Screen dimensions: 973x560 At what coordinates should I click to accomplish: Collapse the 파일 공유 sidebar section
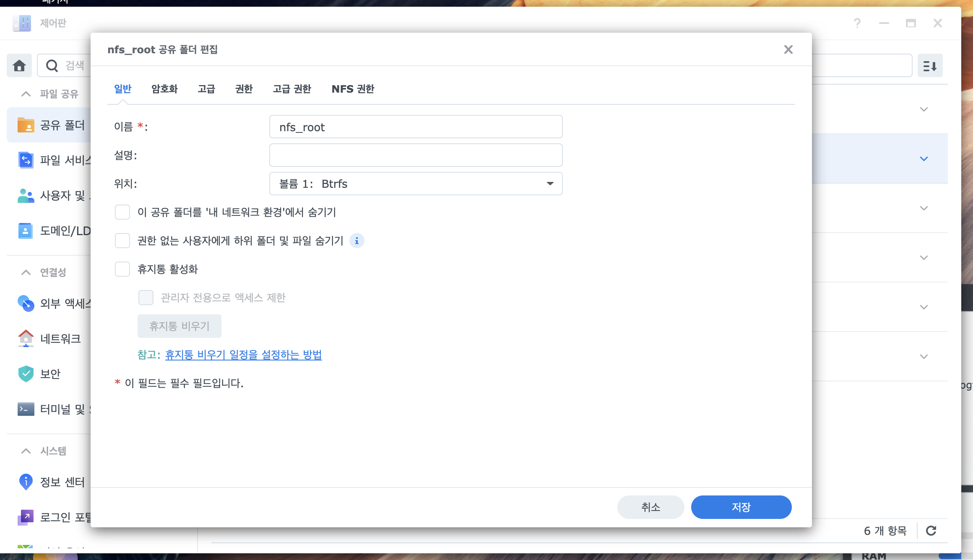[x=26, y=94]
